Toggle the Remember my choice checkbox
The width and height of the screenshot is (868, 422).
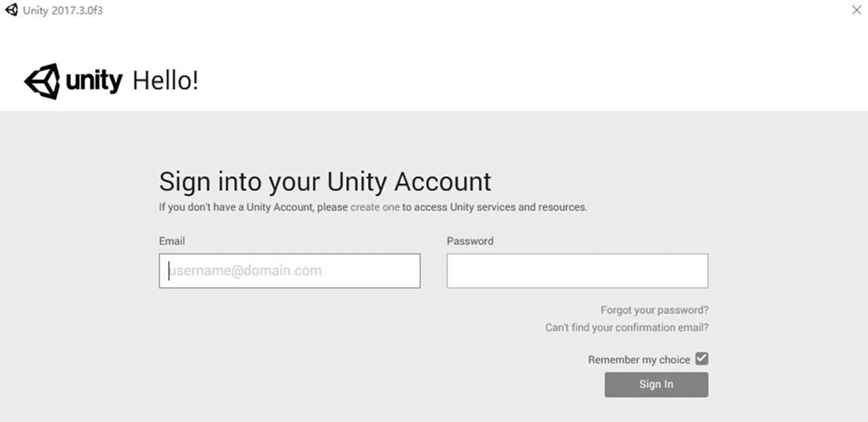(x=701, y=359)
